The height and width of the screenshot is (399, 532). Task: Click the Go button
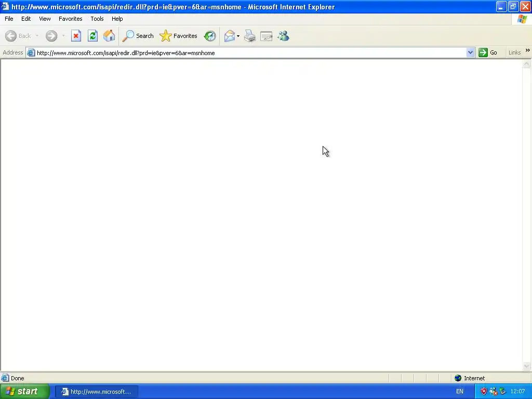[x=488, y=52]
